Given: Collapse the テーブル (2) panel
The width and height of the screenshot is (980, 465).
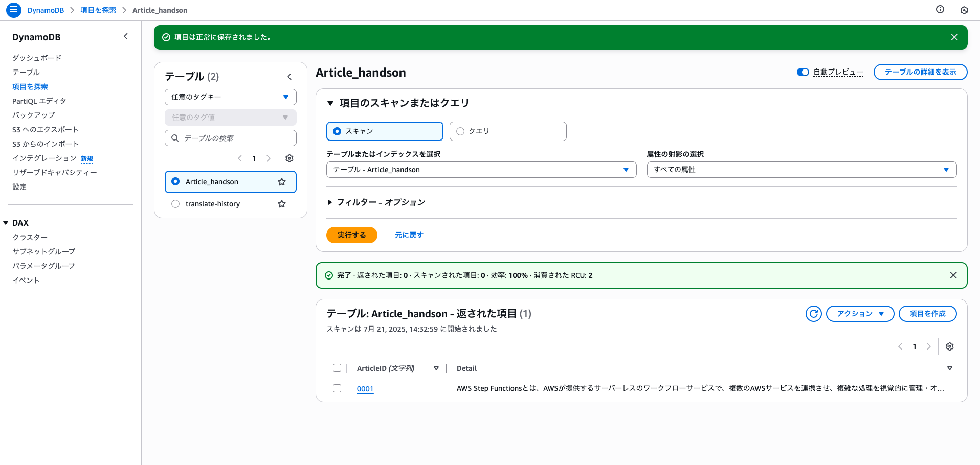Looking at the screenshot, I should [x=289, y=77].
